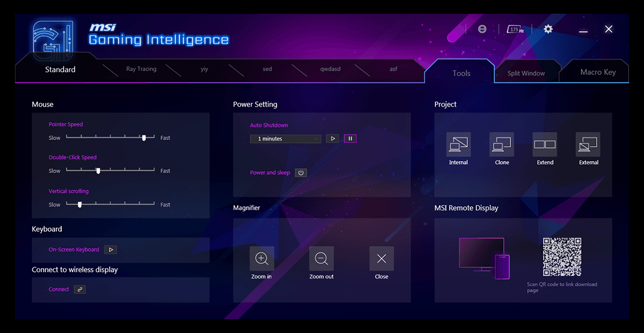This screenshot has height=333, width=644.
Task: Click the Pointer Speed slider handle
Action: [x=144, y=138]
